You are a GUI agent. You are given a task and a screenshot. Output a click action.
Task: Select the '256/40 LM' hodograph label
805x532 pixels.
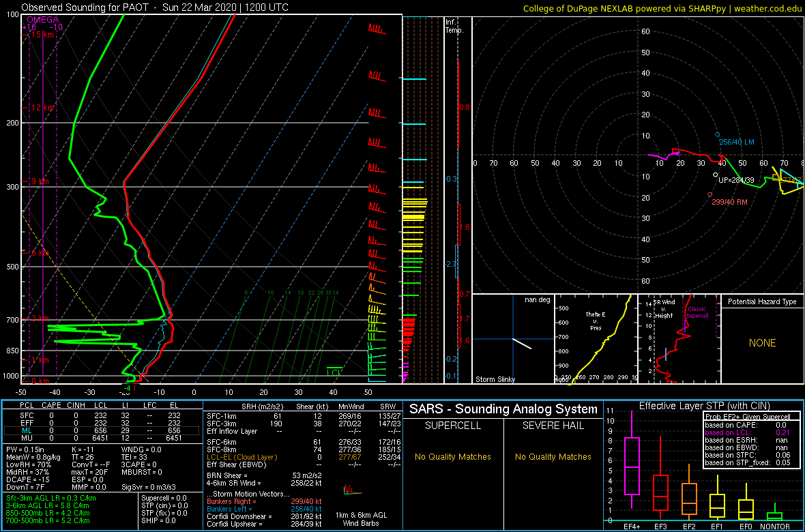click(737, 143)
